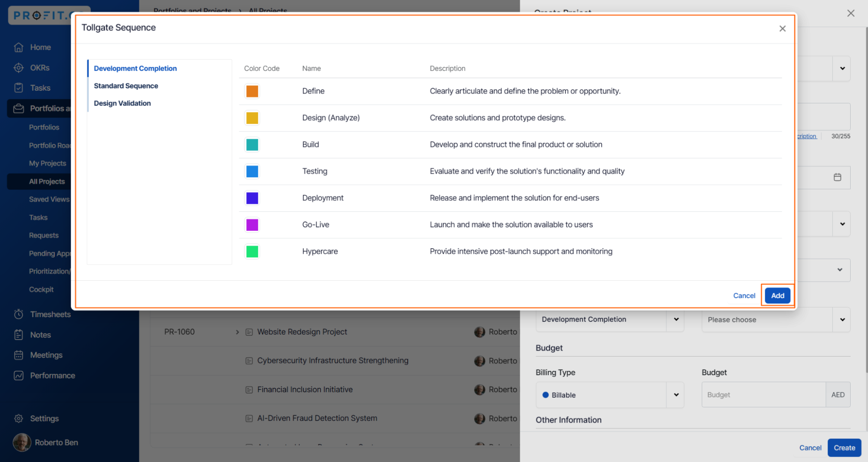Click the Settings gear icon
This screenshot has height=462, width=868.
18,419
